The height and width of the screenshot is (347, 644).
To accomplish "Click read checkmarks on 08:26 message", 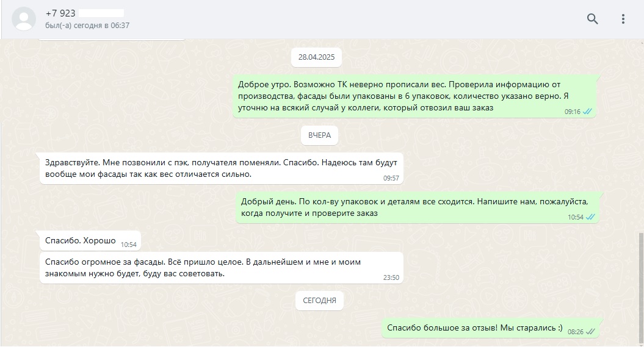I will (x=590, y=331).
